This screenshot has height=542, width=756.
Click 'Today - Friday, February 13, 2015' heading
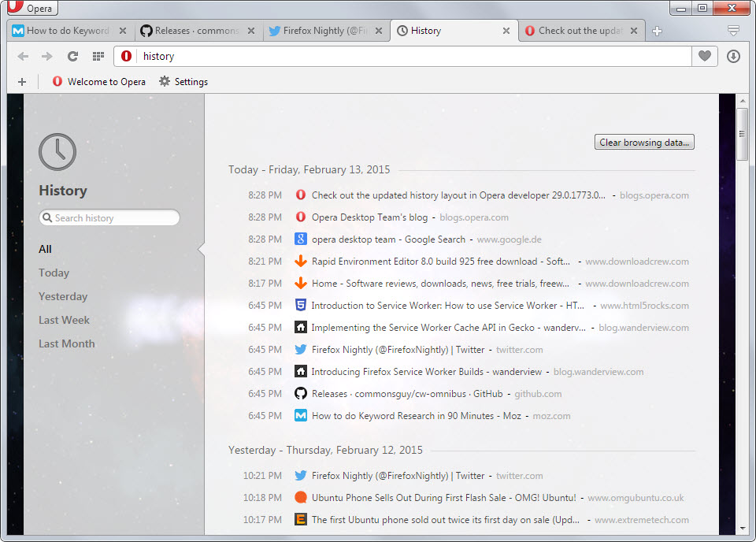pyautogui.click(x=309, y=169)
